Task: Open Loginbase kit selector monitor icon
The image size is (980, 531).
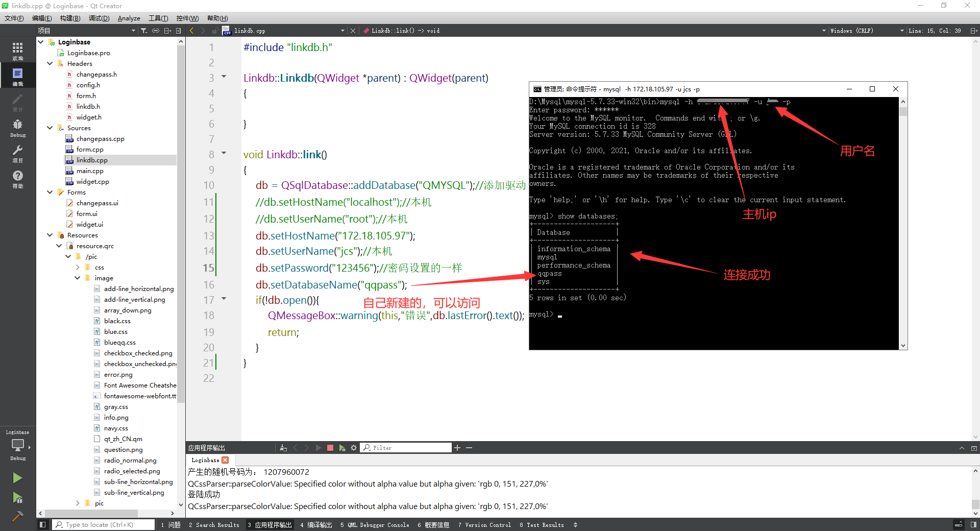Action: tap(17, 445)
